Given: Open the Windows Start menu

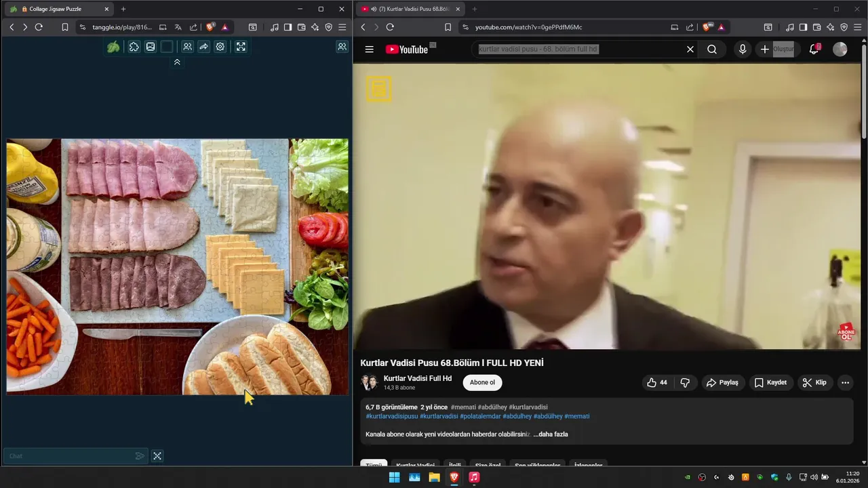Looking at the screenshot, I should [x=394, y=477].
